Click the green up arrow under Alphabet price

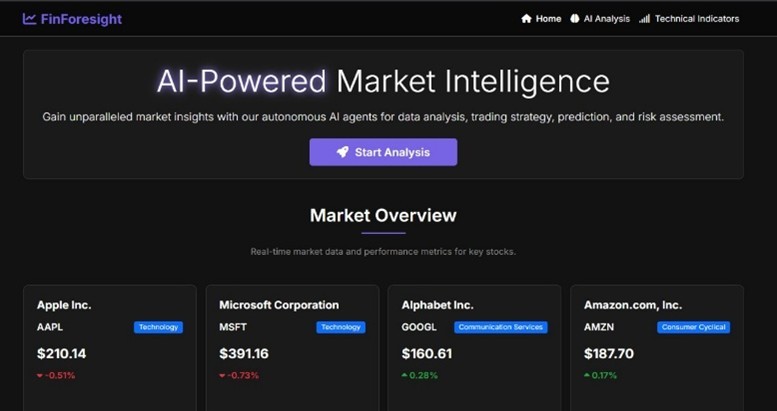tap(404, 375)
